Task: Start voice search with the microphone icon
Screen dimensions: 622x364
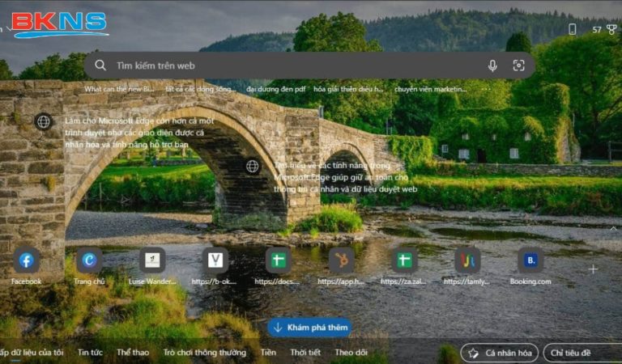Action: click(492, 66)
